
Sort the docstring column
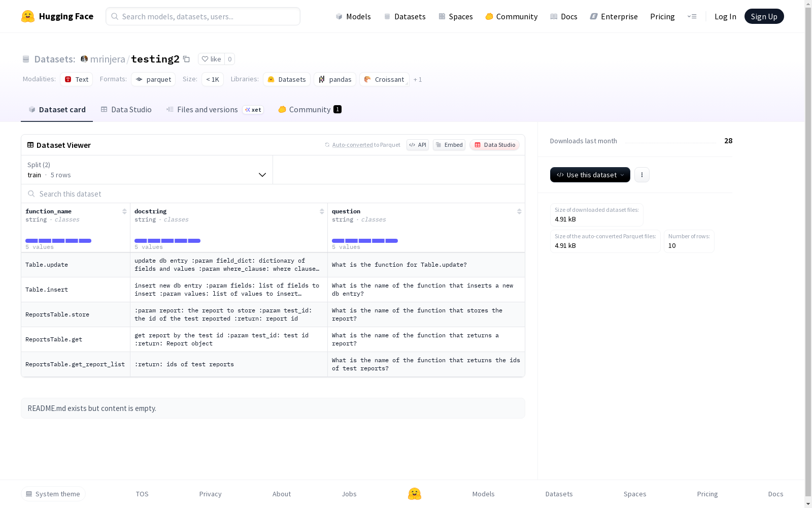[x=322, y=211]
